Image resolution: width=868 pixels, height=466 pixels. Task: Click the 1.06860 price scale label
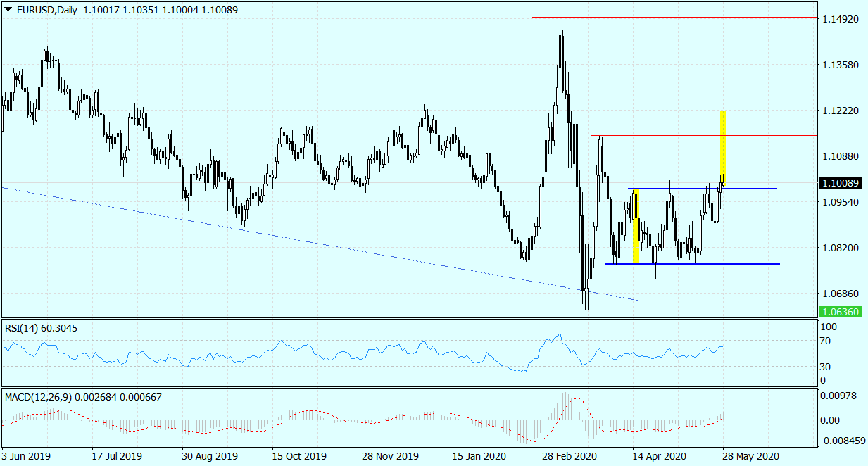pyautogui.click(x=840, y=294)
